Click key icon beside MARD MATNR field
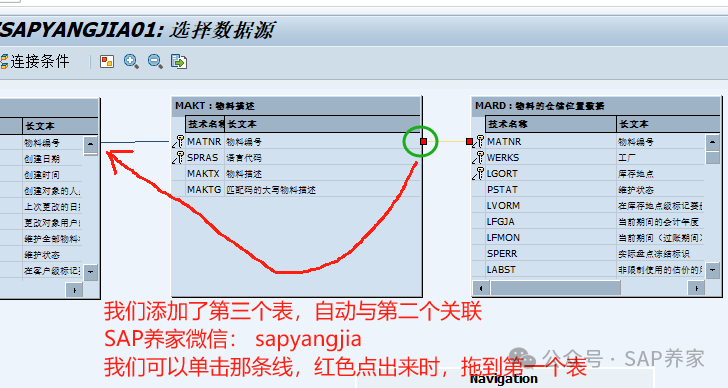728x388 pixels. (x=479, y=142)
